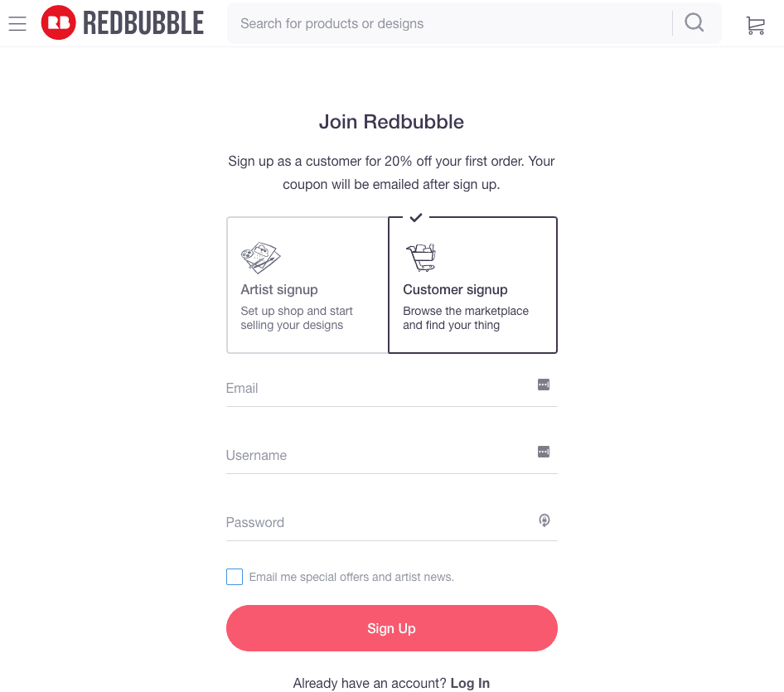Click the customer signup cart illustration
784x692 pixels.
(x=420, y=258)
